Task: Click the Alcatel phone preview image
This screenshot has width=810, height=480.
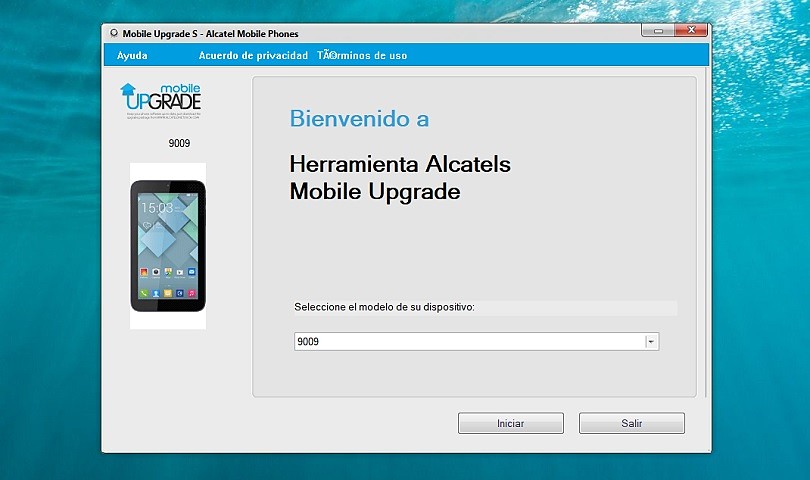Action: click(168, 246)
